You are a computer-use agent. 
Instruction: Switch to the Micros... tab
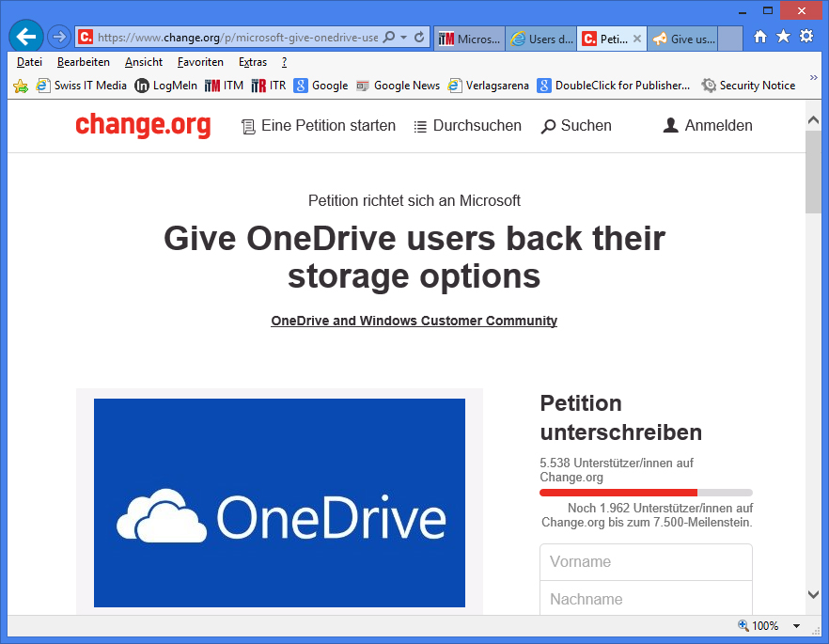pos(470,39)
